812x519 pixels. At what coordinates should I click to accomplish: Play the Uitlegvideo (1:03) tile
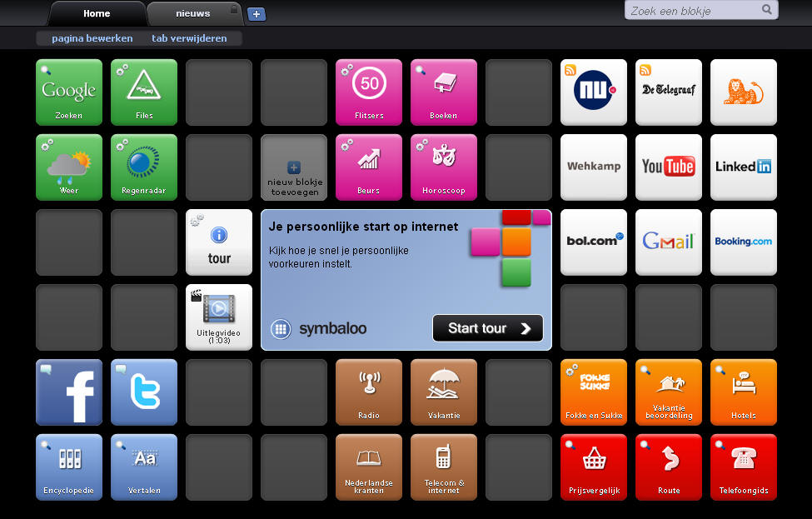pos(219,317)
